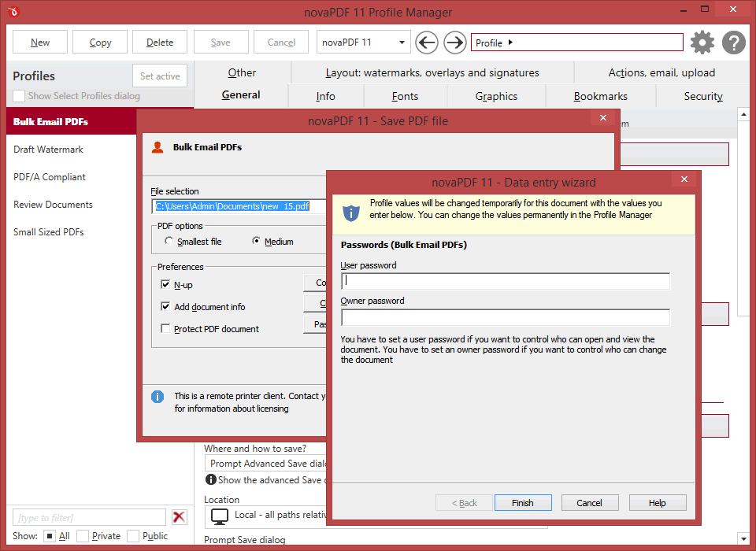Switch to the Other tab
The image size is (756, 551).
click(242, 72)
